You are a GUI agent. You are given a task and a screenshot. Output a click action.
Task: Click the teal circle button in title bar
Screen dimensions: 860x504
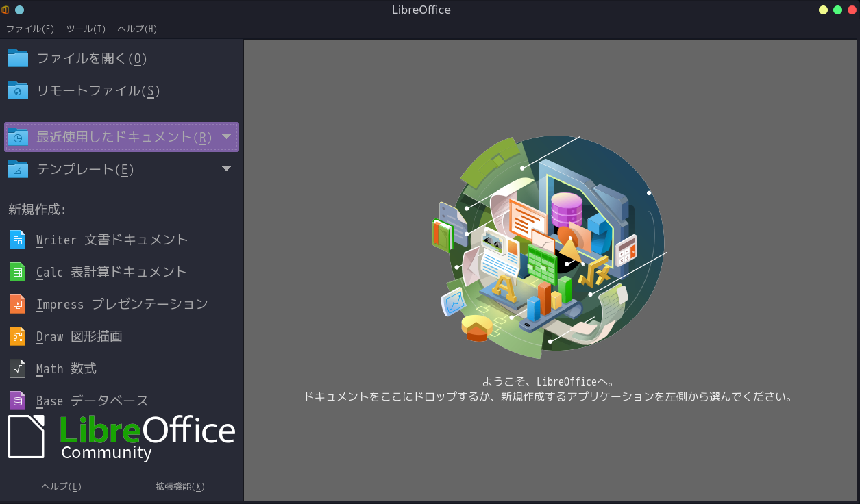(19, 10)
